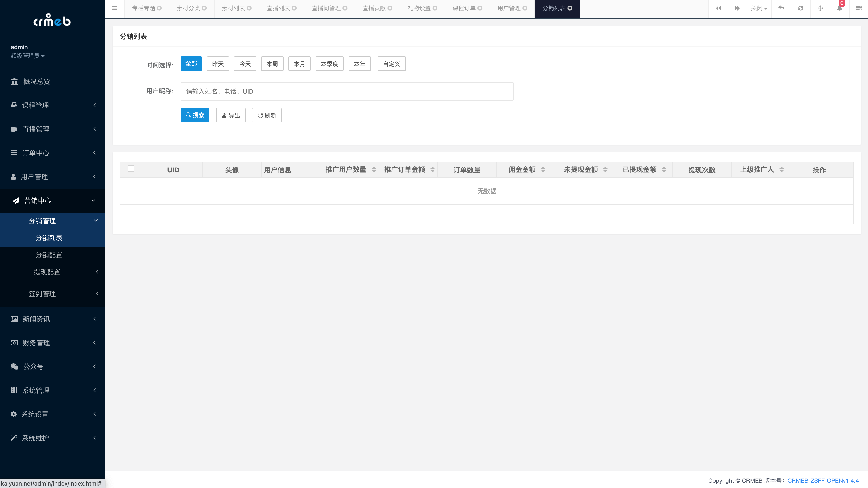
Task: Click the tabs backward double-arrow icon
Action: coord(718,8)
